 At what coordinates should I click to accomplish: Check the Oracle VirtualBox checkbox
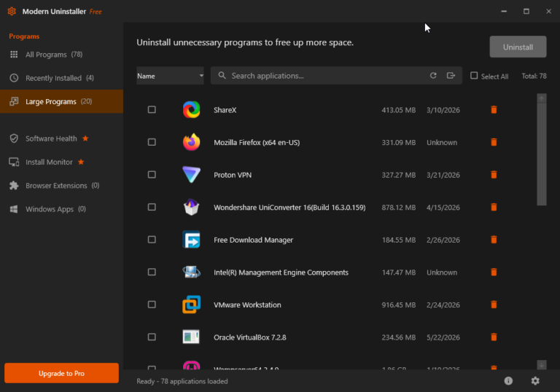click(152, 337)
